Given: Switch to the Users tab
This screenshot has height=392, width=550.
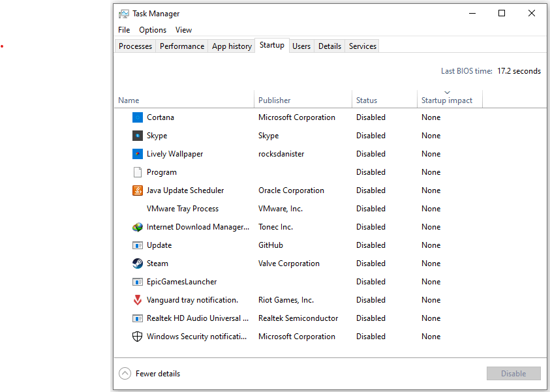Looking at the screenshot, I should click(301, 46).
